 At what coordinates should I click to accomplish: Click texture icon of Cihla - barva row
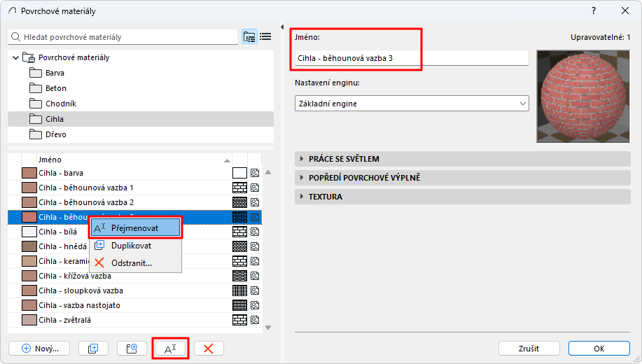point(255,173)
